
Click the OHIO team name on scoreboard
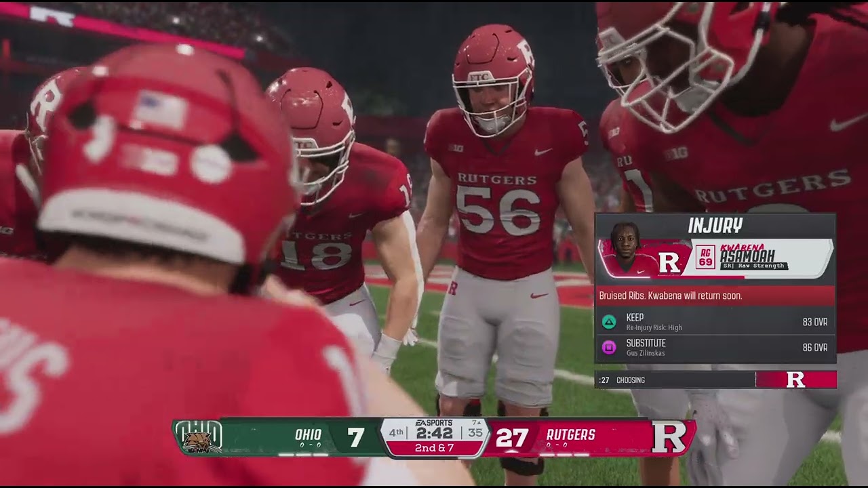click(x=309, y=434)
